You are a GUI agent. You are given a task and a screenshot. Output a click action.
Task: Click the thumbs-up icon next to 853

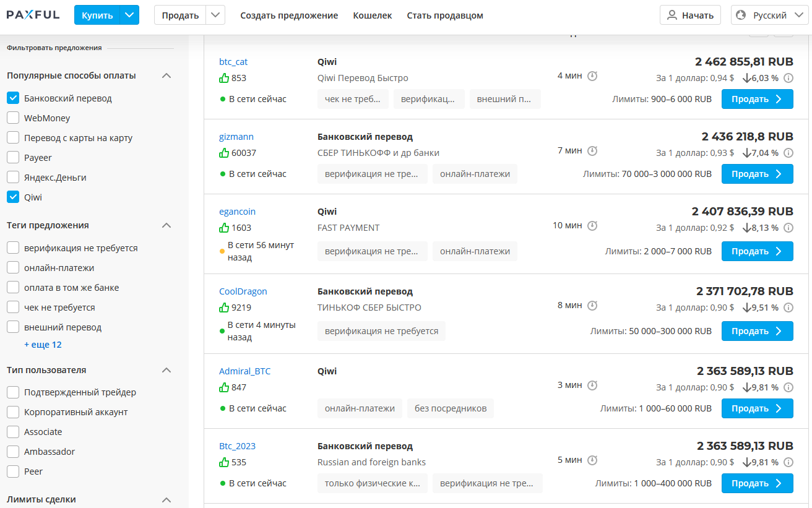[224, 78]
